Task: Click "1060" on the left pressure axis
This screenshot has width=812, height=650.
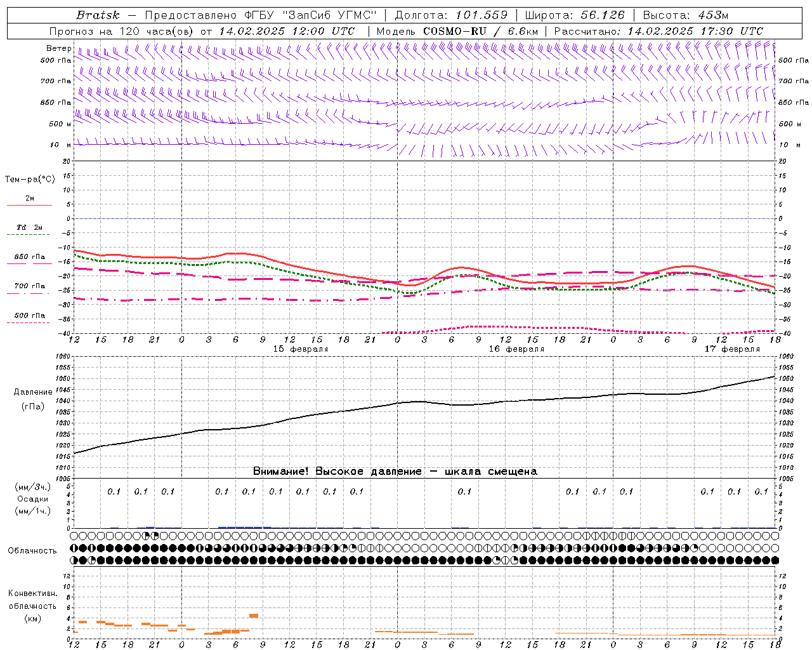Action: coord(63,357)
